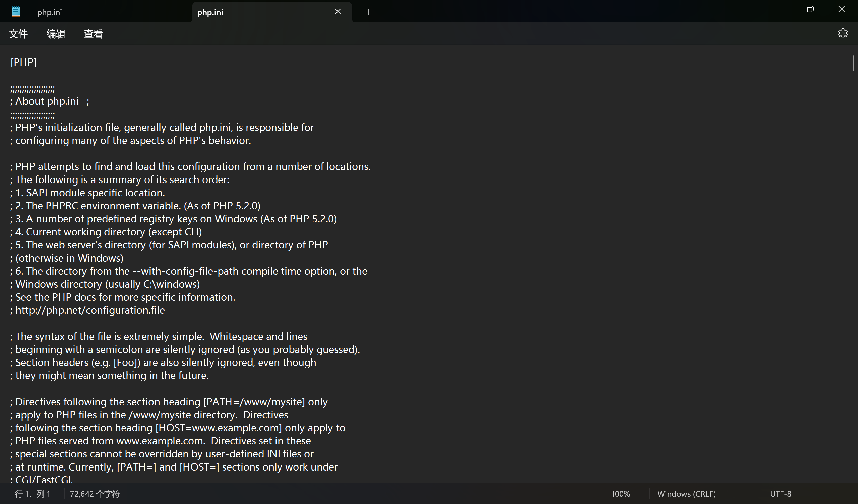The width and height of the screenshot is (858, 504).
Task: Click line '; apply to PHP files in the /www/mysite directory'
Action: [149, 415]
